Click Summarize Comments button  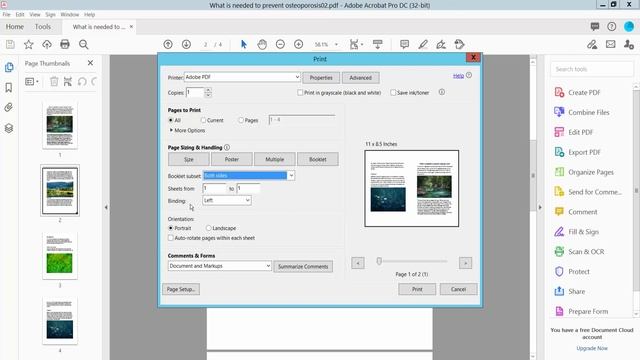coord(303,267)
